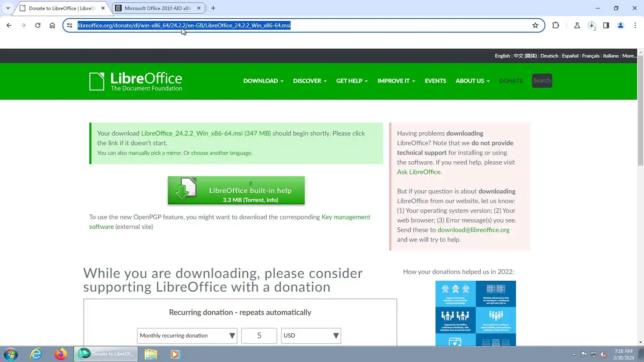The height and width of the screenshot is (362, 644).
Task: Click the address bar URL
Action: [184, 25]
